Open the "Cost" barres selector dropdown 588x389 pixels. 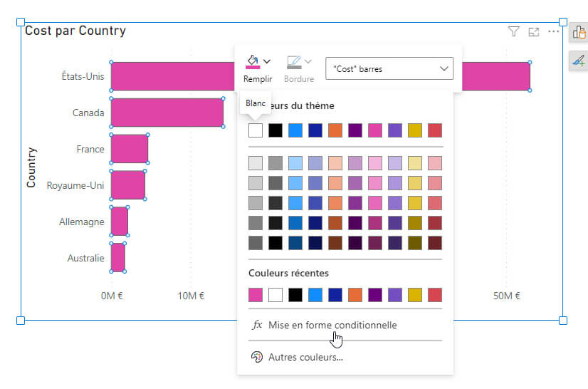pyautogui.click(x=389, y=68)
